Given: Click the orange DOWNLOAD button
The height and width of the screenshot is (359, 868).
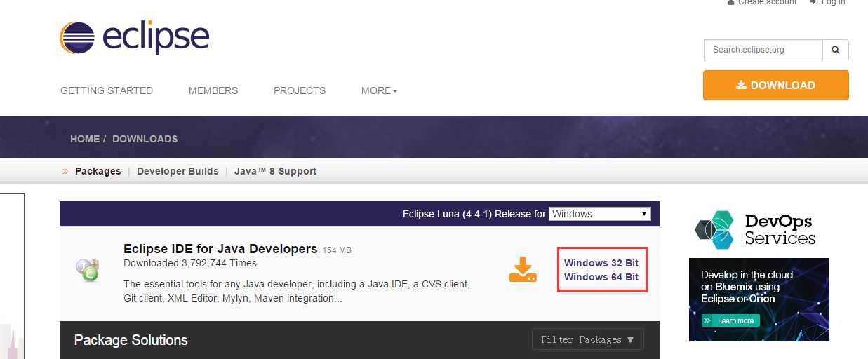Looking at the screenshot, I should 776,85.
